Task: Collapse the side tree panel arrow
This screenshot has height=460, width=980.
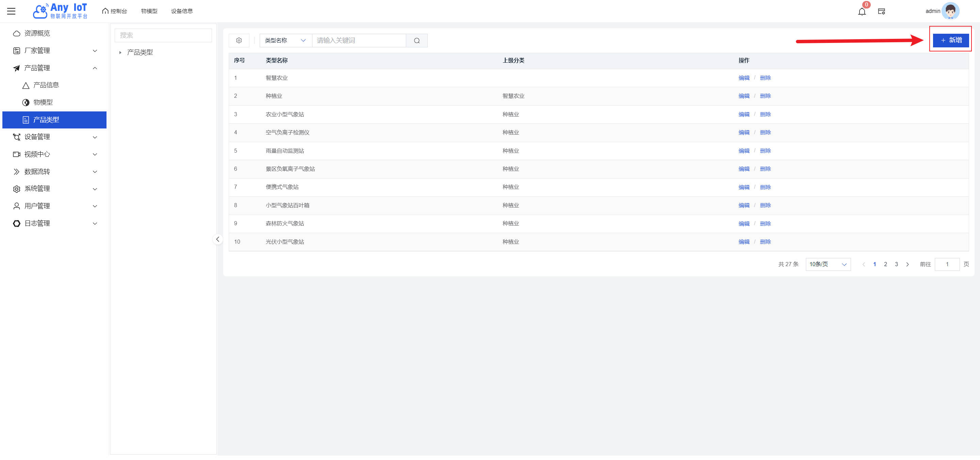Action: [218, 239]
